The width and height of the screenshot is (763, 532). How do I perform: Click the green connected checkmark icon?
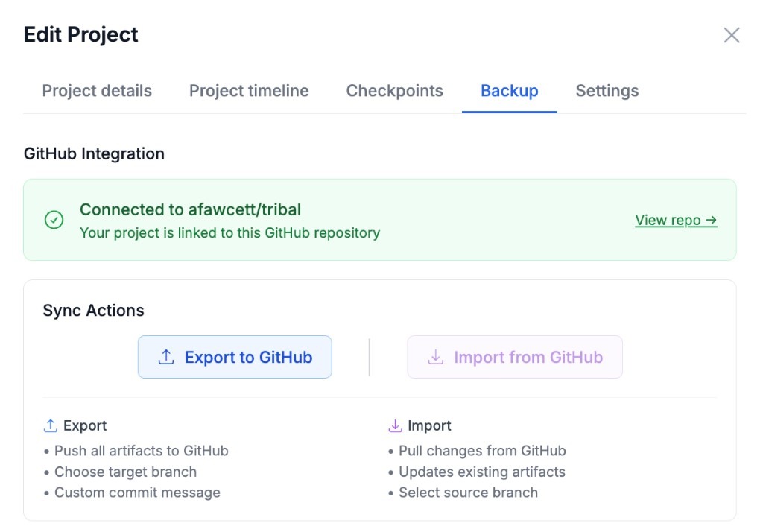coord(54,220)
